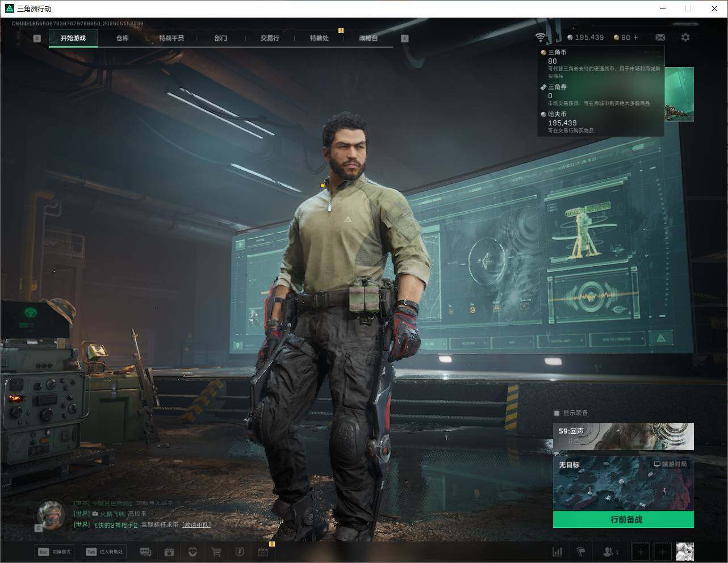Click the Esc 切换模式 button
This screenshot has width=728, height=563.
55,552
